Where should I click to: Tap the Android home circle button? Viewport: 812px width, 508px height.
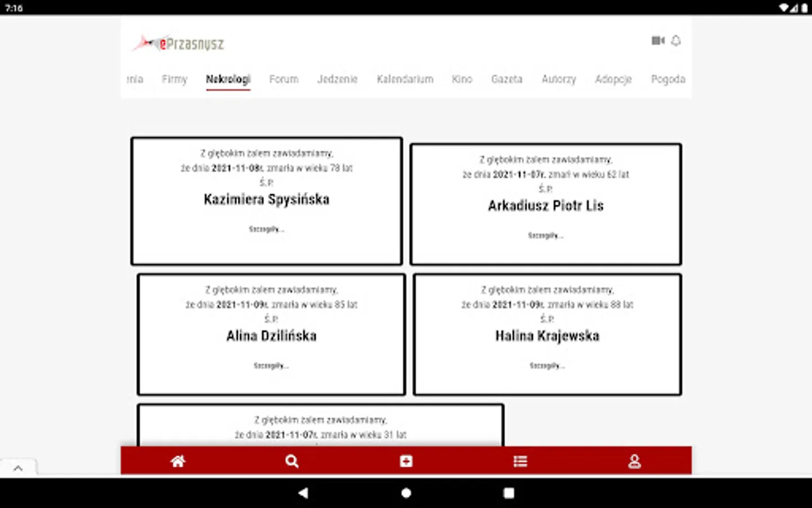tap(406, 493)
